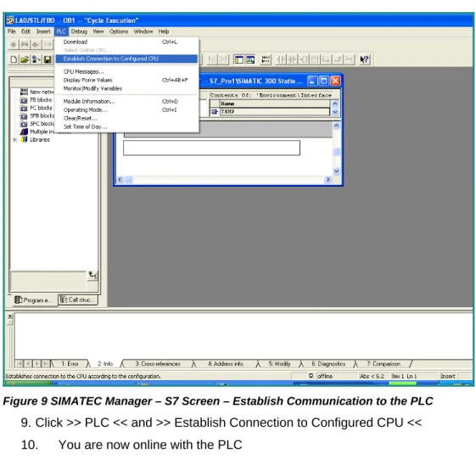Viewport: 476px width, 459px height.
Task: Click the connection line toolbar icon
Action: click(x=349, y=59)
